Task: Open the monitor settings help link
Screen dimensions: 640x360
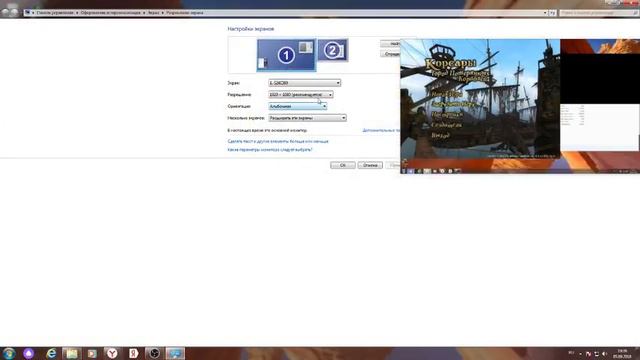Action: click(x=270, y=150)
